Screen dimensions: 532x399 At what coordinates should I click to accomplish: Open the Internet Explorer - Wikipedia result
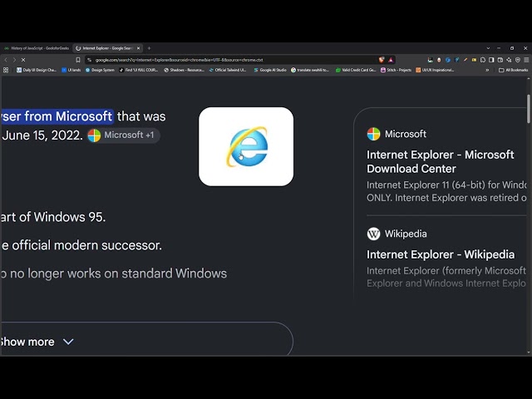tap(441, 254)
